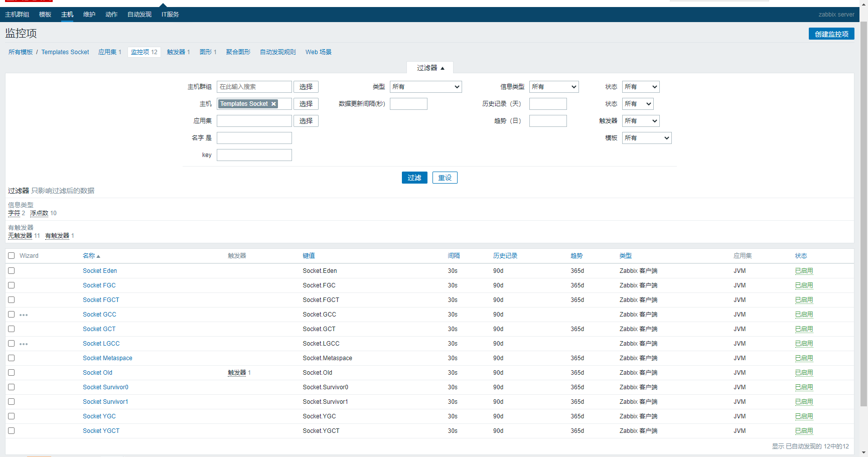Open 主机群组 in top navigation

[17, 15]
